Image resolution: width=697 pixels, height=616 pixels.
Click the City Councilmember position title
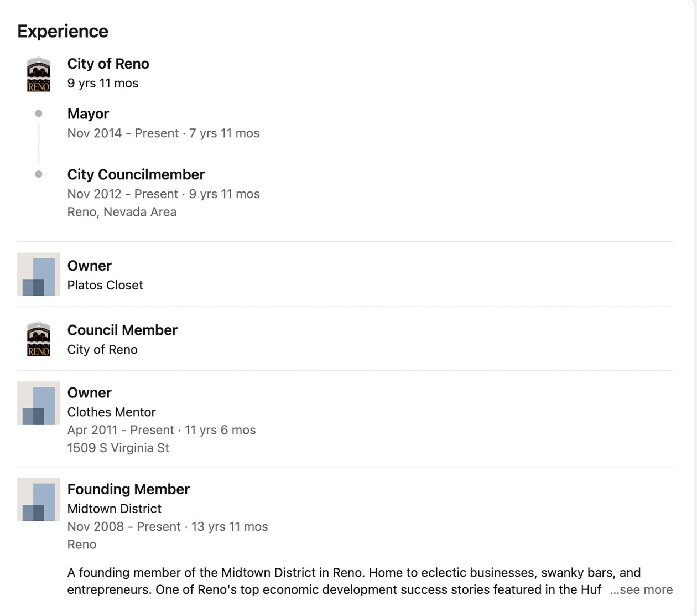tap(136, 174)
